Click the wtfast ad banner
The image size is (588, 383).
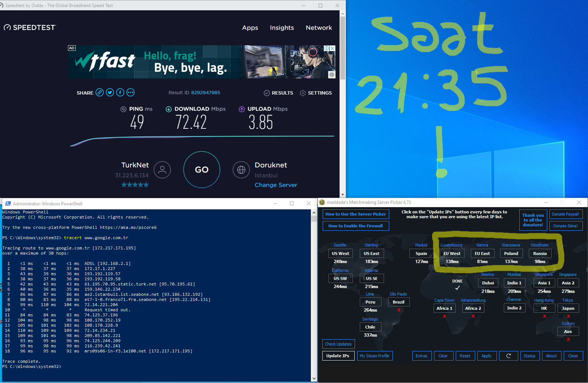coord(202,62)
